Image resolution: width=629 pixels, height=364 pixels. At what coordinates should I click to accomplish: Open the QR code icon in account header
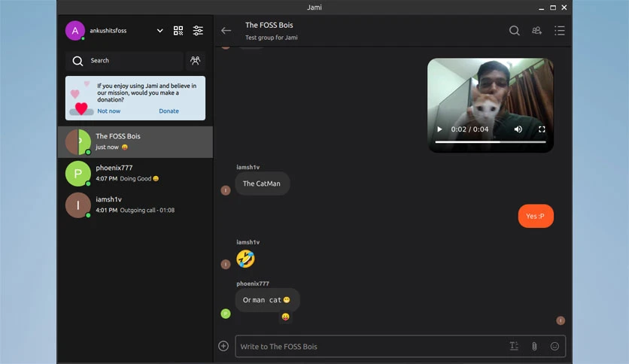point(178,31)
